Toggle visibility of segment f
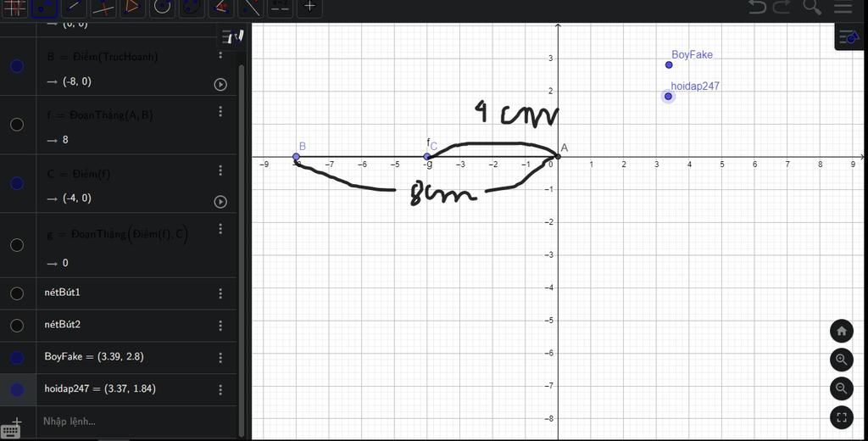The height and width of the screenshot is (441, 868). [17, 125]
